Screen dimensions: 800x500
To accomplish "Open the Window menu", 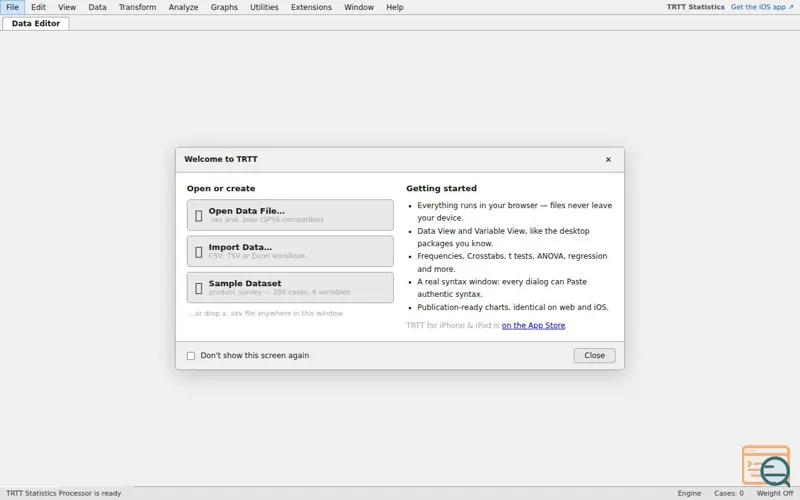I will click(359, 7).
